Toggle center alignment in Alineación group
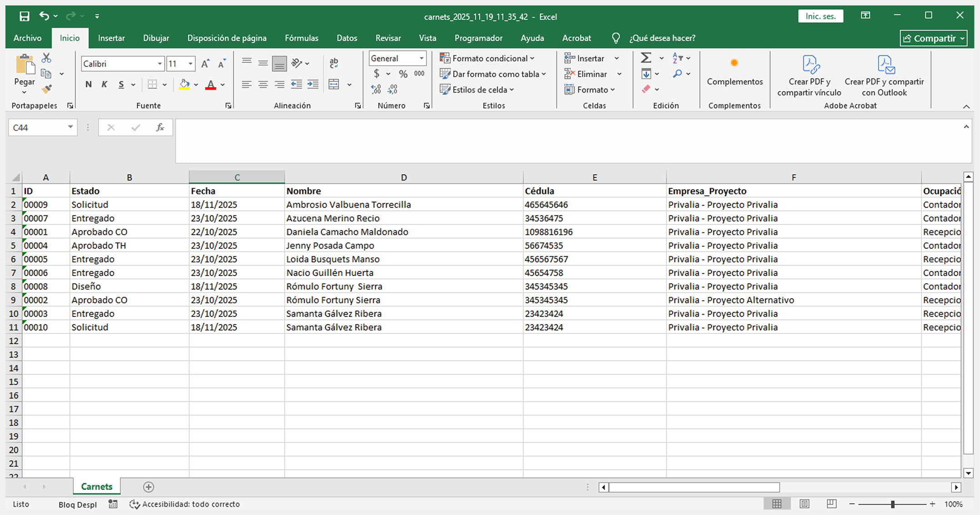The height and width of the screenshot is (515, 980). 263,84
